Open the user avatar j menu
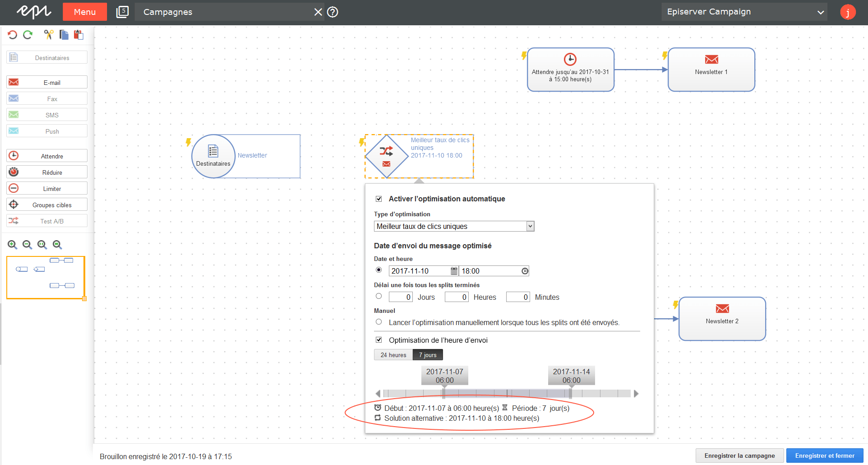 click(x=848, y=12)
